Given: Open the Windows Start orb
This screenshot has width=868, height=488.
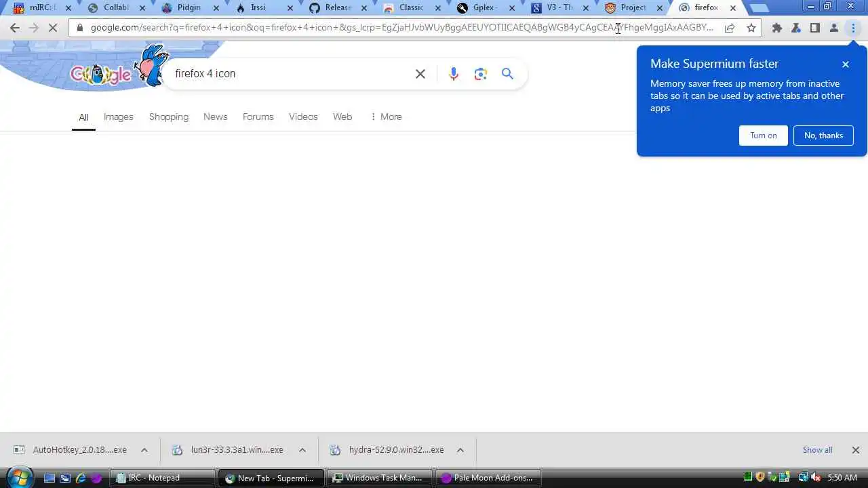Looking at the screenshot, I should 18,477.
